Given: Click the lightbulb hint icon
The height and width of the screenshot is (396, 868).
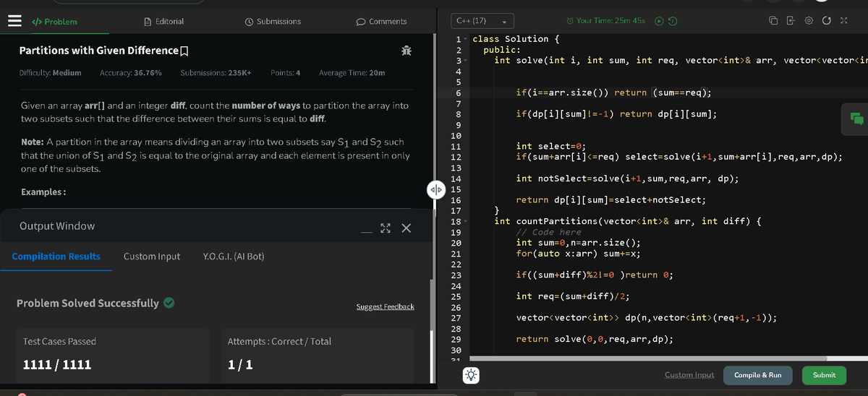Looking at the screenshot, I should [x=471, y=375].
